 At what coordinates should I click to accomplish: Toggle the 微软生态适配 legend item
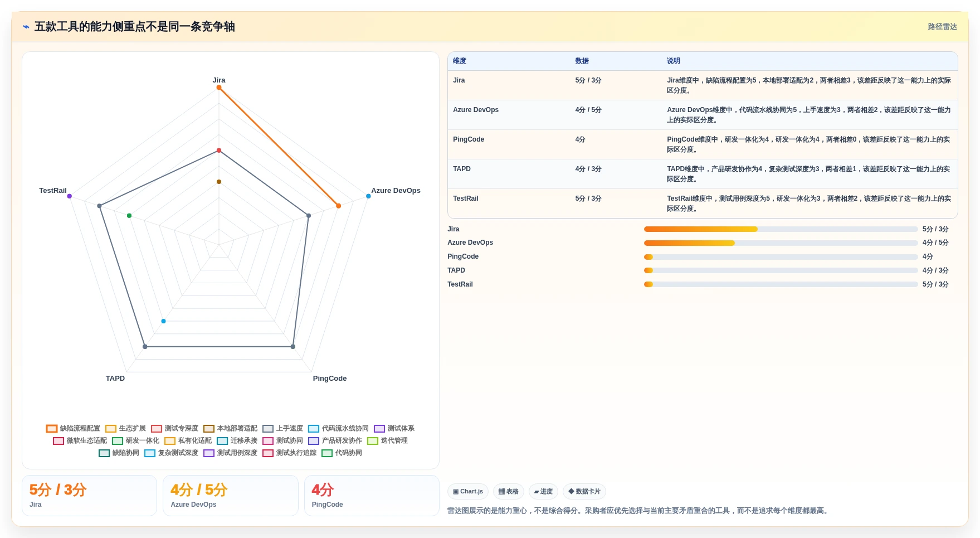tap(80, 440)
